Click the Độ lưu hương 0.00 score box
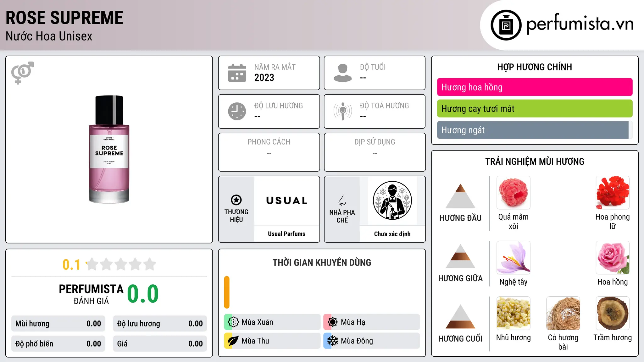644x362 pixels. tap(160, 324)
